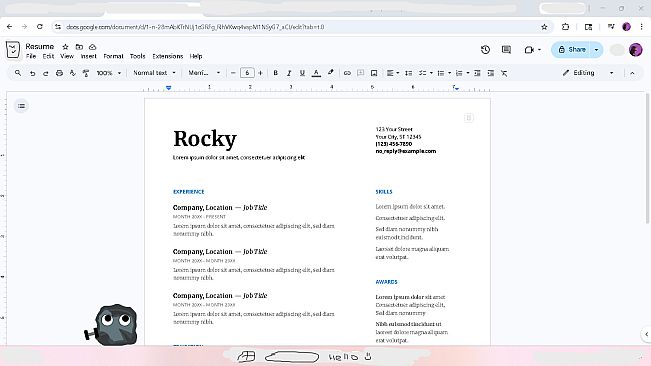Toggle italic formatting
Image resolution: width=651 pixels, height=366 pixels.
pos(289,73)
